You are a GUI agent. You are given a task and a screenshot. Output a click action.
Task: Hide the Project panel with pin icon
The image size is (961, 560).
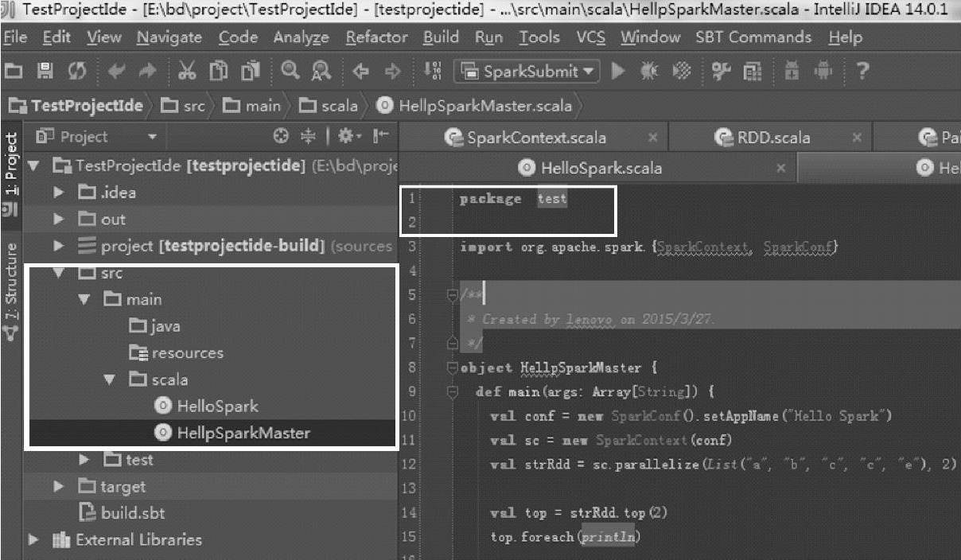click(380, 137)
